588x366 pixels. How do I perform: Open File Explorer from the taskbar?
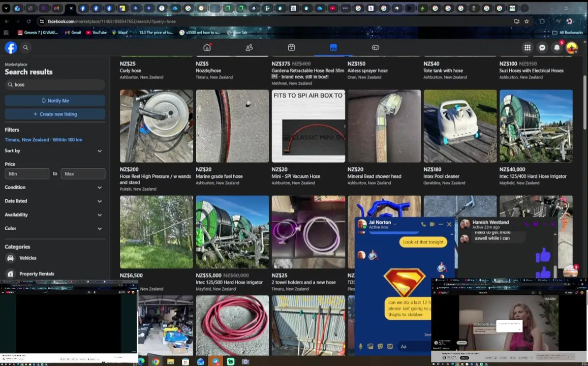170,361
